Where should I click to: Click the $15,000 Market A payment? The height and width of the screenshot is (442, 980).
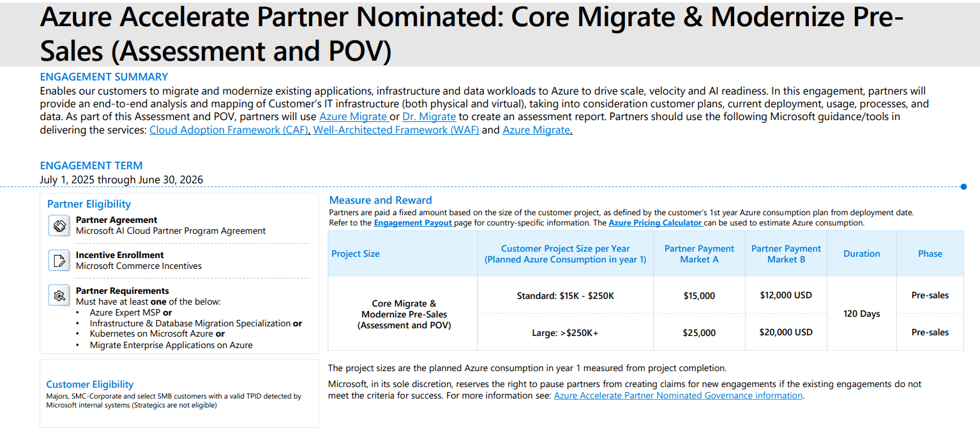[x=699, y=296]
